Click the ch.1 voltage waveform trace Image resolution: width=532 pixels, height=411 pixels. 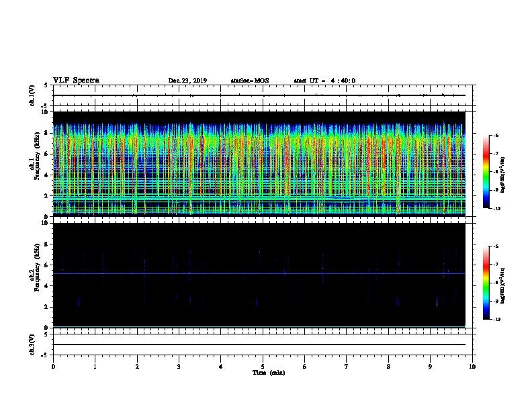(x=259, y=95)
